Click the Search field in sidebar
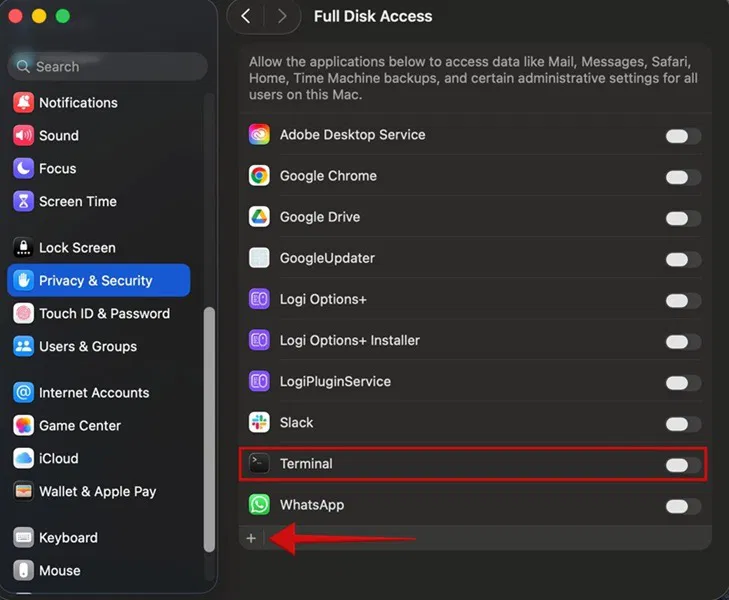Viewport: 729px width, 600px height. coord(108,67)
